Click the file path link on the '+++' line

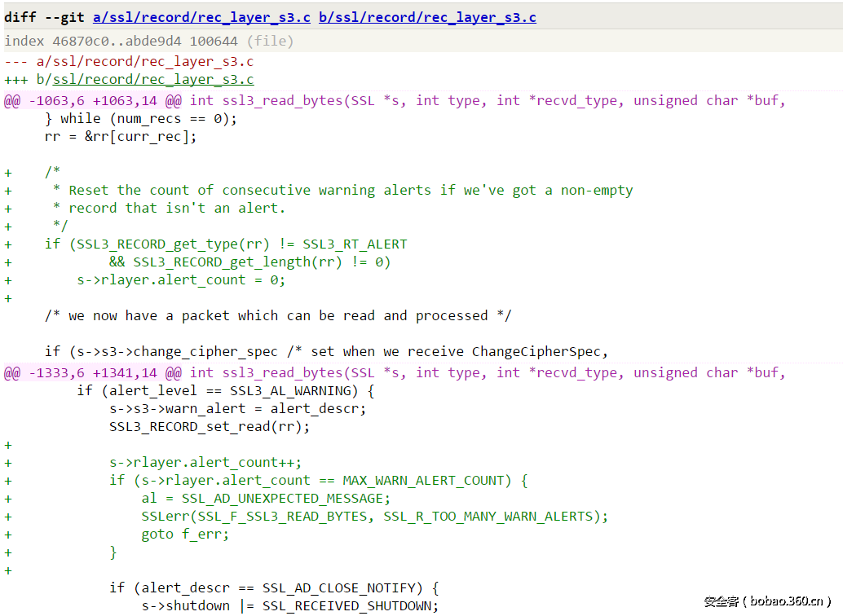click(153, 79)
